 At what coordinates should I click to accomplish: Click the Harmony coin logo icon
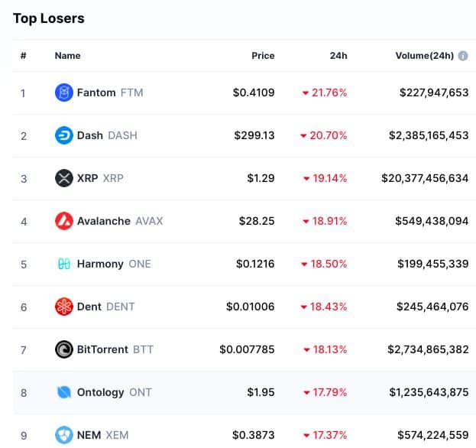64,264
